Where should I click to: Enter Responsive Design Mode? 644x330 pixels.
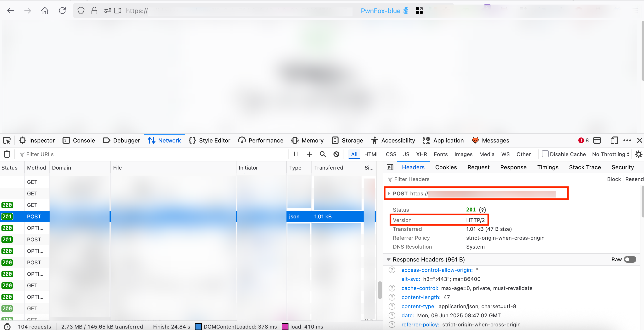[x=614, y=140]
